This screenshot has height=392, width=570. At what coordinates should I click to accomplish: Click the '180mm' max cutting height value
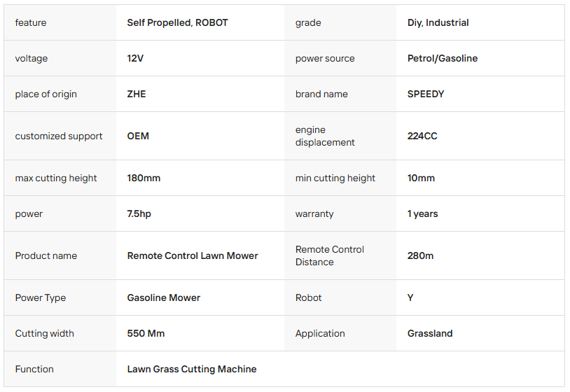coord(144,178)
